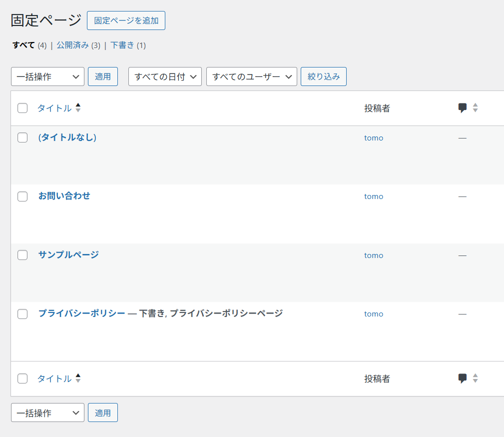Screen dimensions: 504x437
Task: Expand the すべての日付 date filter dropdown
Action: (x=165, y=76)
